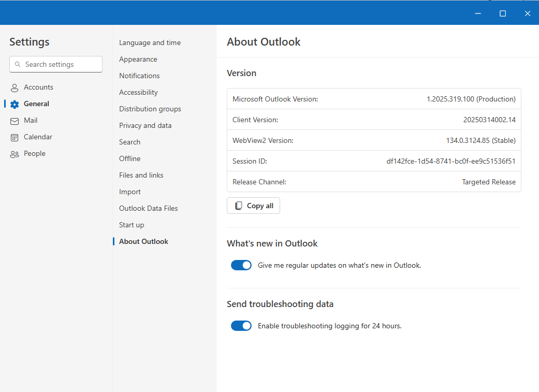Click WebView2 version value 134.0.3124.85 (Stable)
This screenshot has width=539, height=392.
(x=480, y=140)
